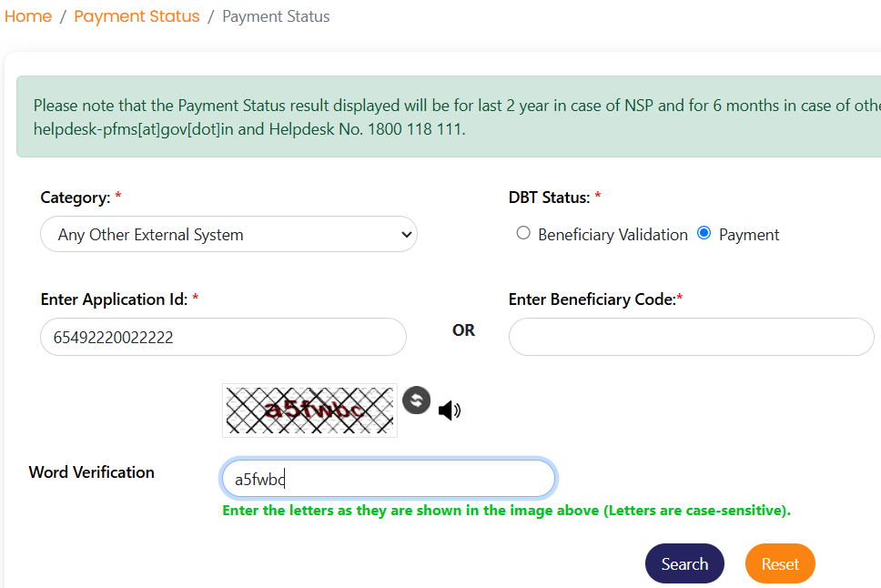Refresh the captcha image
The height and width of the screenshot is (588, 881).
(416, 400)
